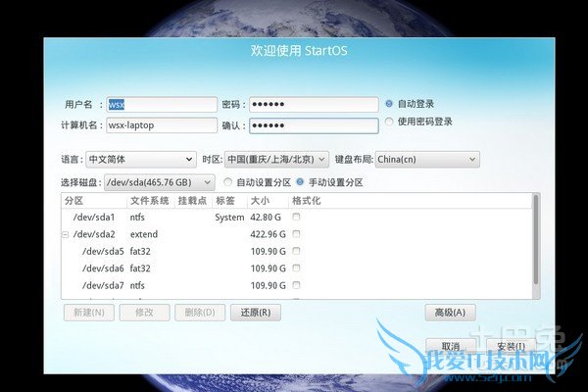This screenshot has width=588, height=392.
Task: Click the 还原(R) button
Action: 256,313
